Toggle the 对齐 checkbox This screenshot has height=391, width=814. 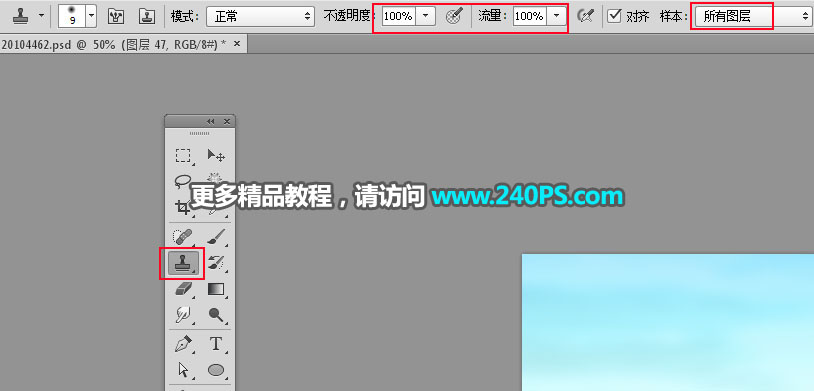pos(615,16)
